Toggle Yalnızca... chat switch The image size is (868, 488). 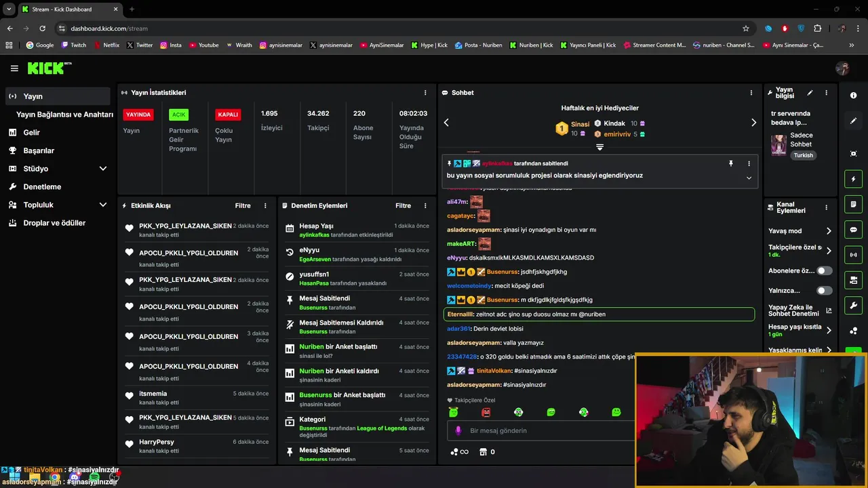pyautogui.click(x=824, y=291)
